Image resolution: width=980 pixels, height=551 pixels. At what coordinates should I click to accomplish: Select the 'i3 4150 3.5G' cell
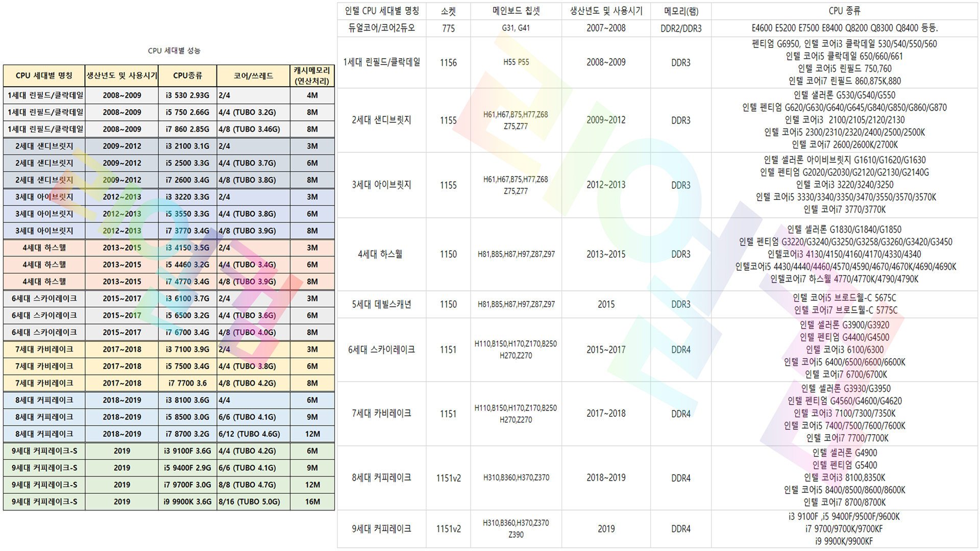coord(187,248)
